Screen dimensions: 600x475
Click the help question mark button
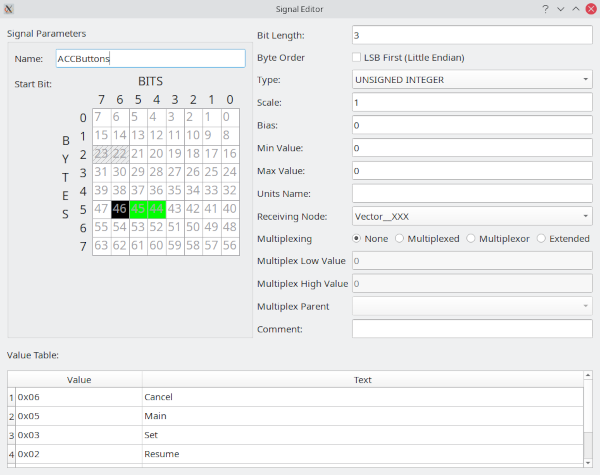tap(545, 9)
